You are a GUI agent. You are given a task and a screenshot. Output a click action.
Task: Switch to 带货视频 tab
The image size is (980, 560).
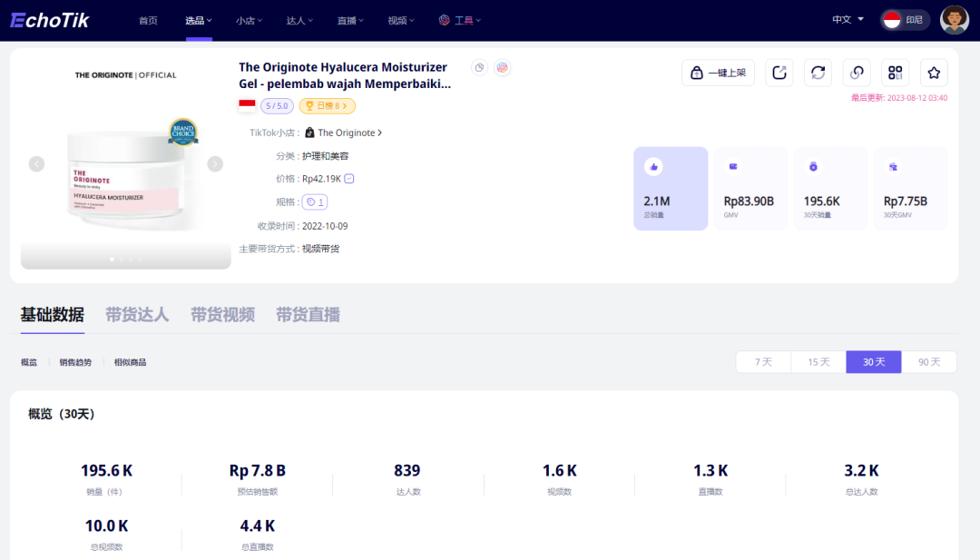(x=222, y=314)
